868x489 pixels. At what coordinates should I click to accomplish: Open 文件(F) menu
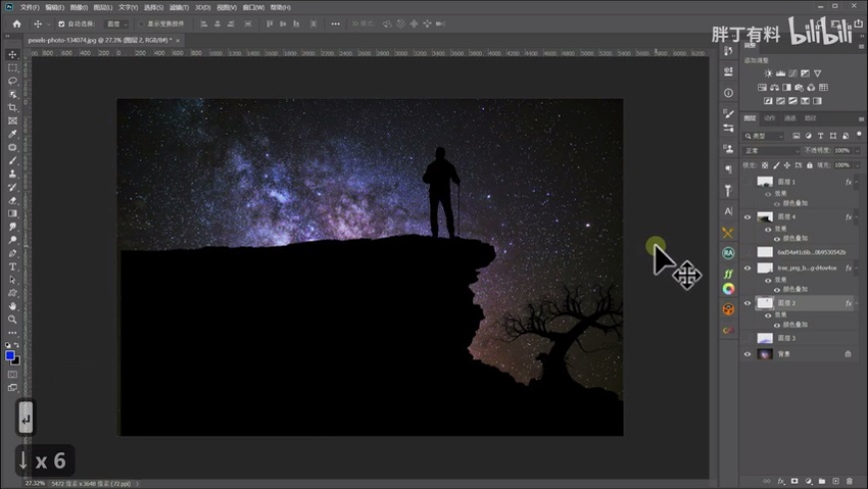pos(29,7)
